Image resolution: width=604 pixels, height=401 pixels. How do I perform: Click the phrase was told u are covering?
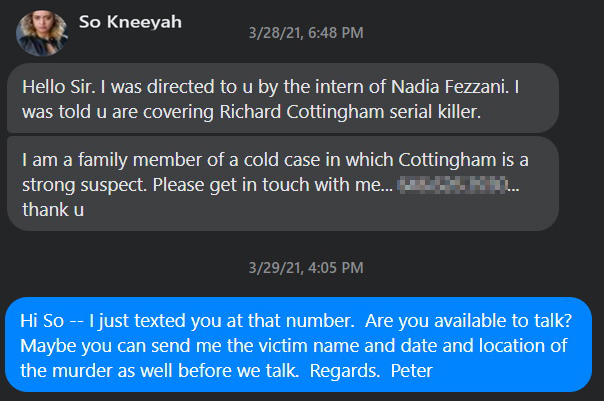point(118,112)
